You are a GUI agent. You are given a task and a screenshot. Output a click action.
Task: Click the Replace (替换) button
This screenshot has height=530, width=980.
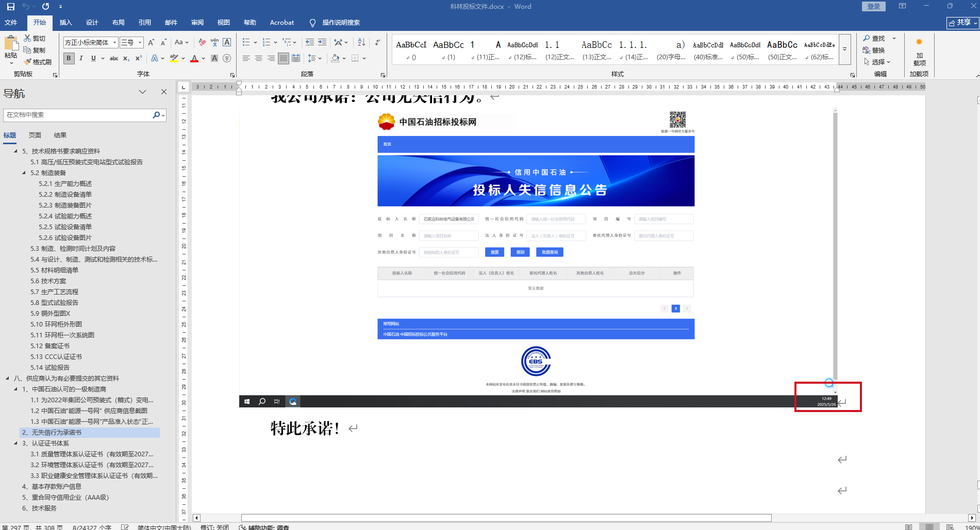click(874, 50)
